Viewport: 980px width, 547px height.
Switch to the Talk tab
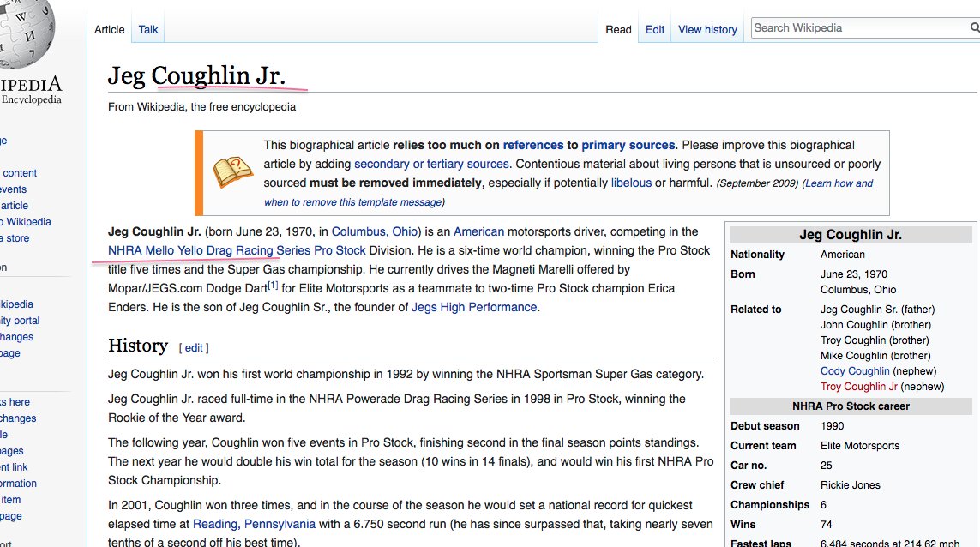(x=148, y=29)
